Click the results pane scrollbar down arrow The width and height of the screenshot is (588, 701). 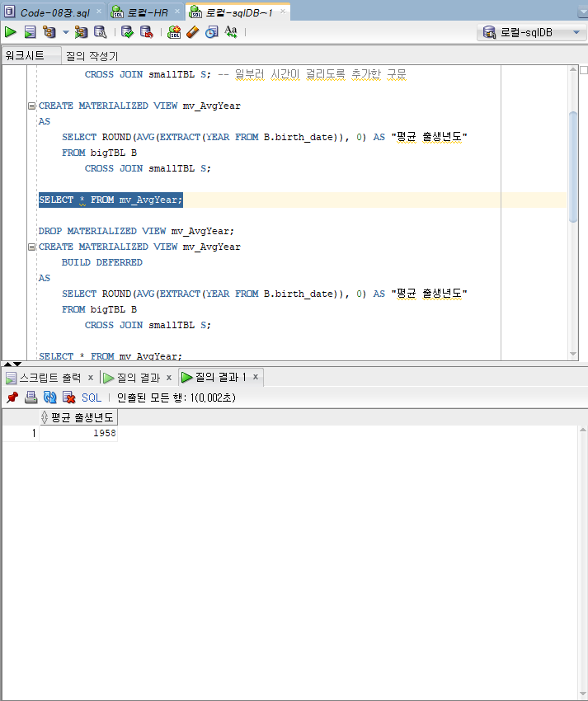582,693
